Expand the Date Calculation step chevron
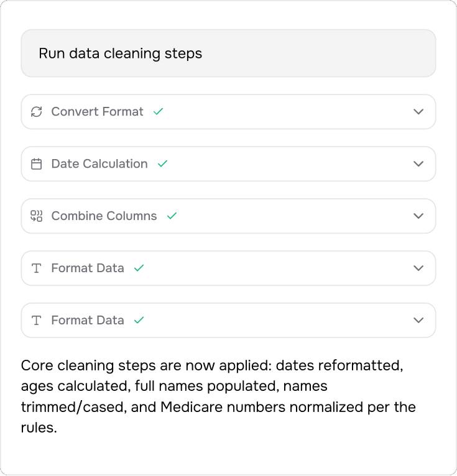 click(x=418, y=164)
